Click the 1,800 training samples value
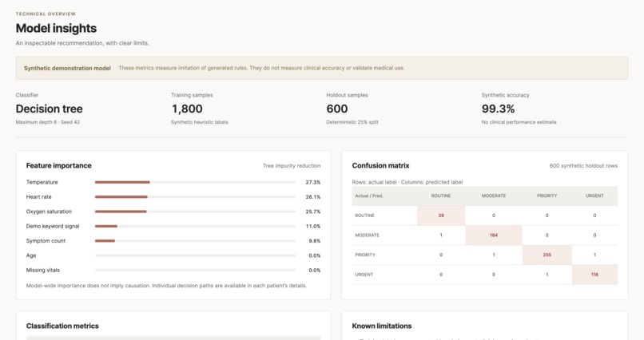 [187, 109]
